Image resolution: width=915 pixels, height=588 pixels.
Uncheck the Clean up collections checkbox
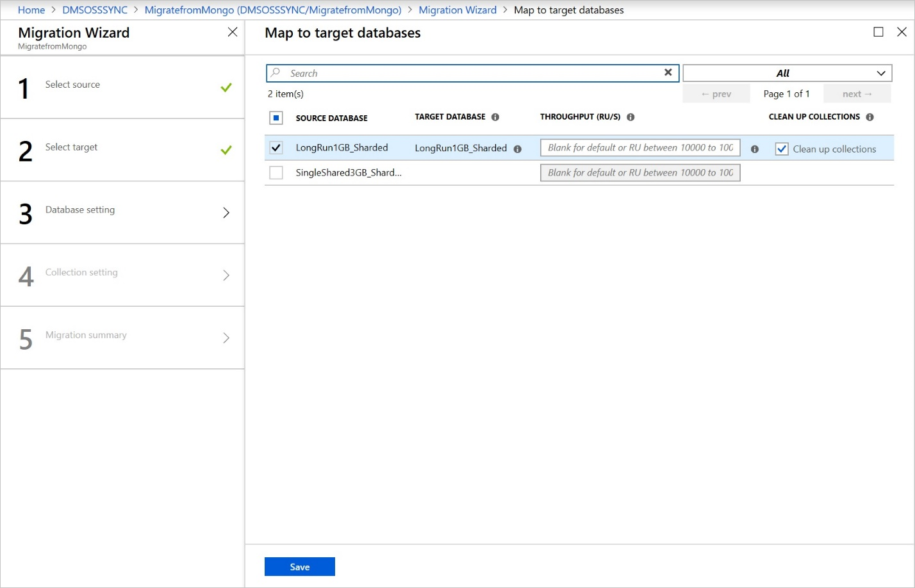pyautogui.click(x=782, y=149)
